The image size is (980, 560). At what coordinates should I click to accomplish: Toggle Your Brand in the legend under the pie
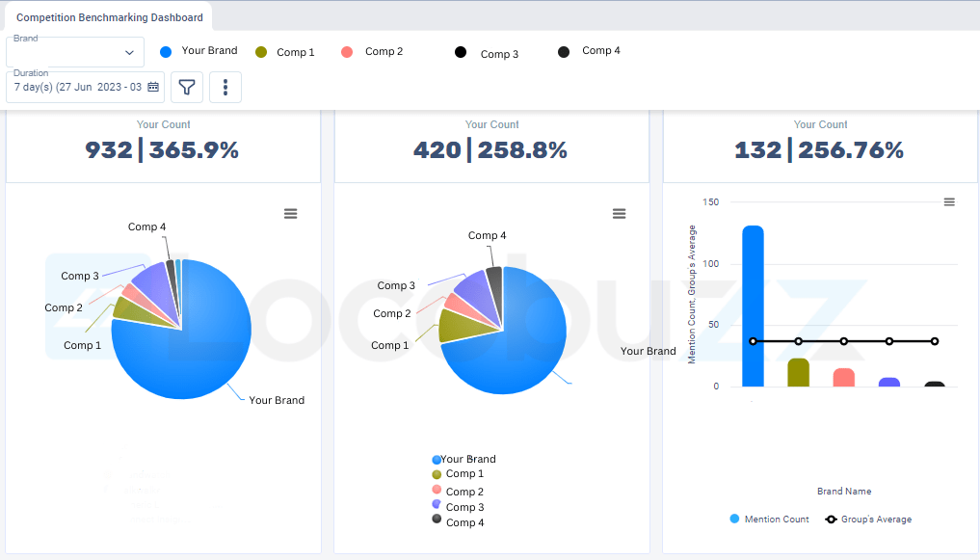pos(464,459)
